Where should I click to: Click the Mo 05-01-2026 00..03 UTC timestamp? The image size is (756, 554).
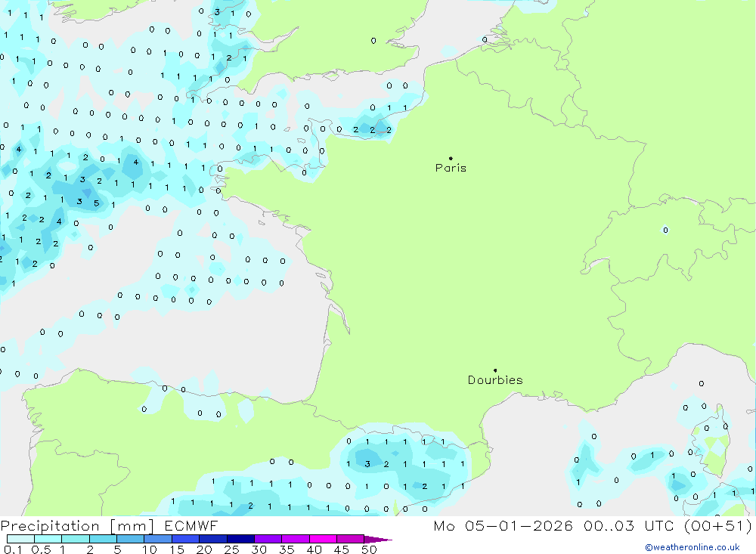[x=593, y=525]
